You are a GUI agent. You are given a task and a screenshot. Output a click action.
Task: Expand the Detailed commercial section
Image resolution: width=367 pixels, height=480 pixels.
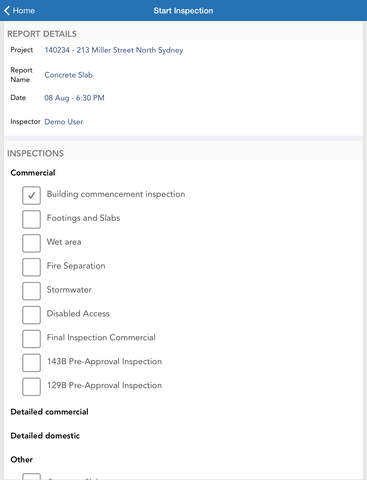(x=49, y=412)
